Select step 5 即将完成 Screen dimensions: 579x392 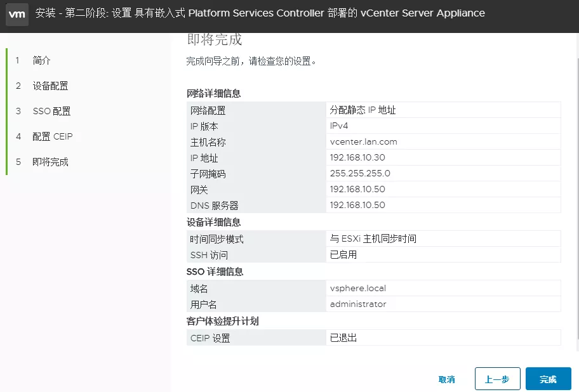coord(50,162)
